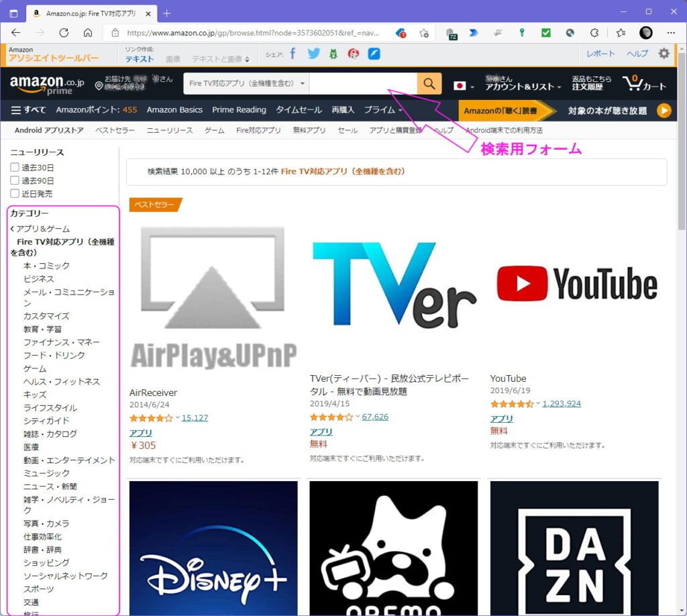Open セール nav item
The image size is (687, 616).
point(348,130)
